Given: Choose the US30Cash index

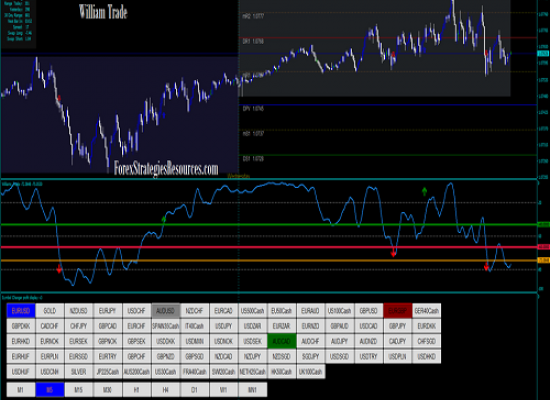Looking at the screenshot, I should click(166, 372).
